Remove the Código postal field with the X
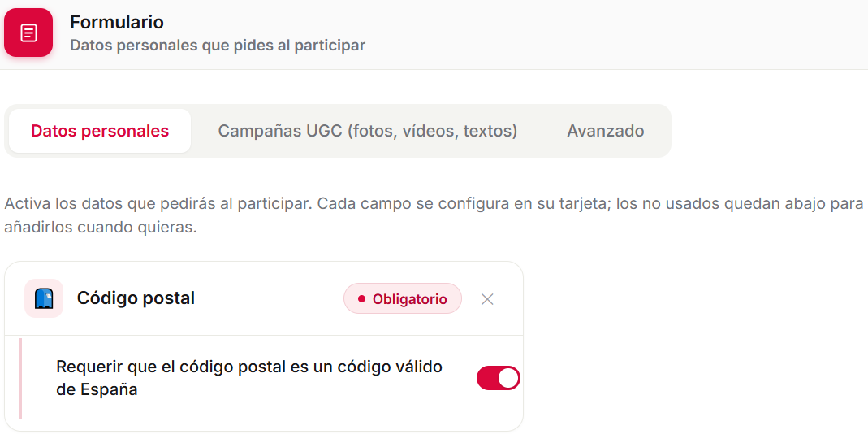Image resolution: width=868 pixels, height=443 pixels. [487, 299]
